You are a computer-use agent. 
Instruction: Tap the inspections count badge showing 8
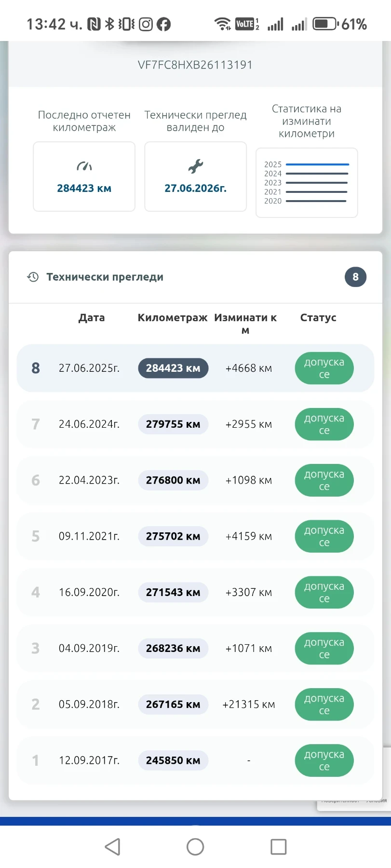[355, 277]
